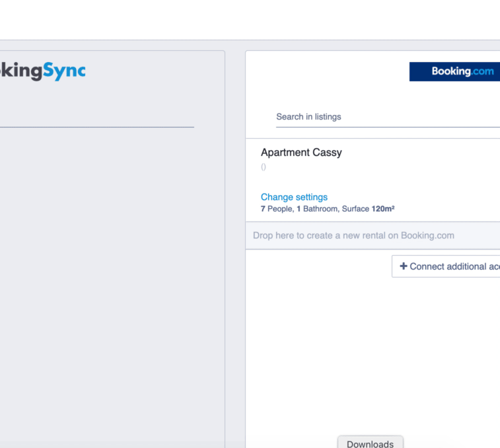Screen dimensions: 500x448
Task: Open the Change settings link
Action: (x=294, y=197)
